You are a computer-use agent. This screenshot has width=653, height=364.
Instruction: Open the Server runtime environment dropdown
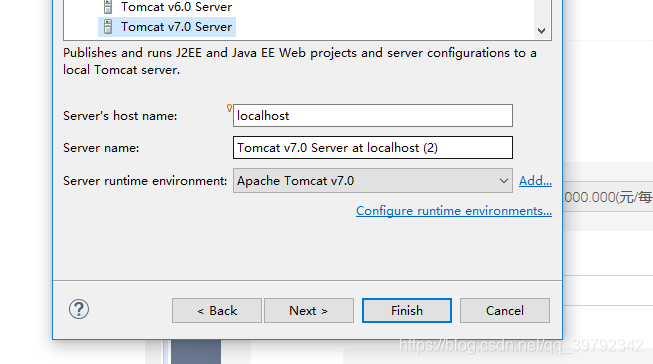pos(373,181)
